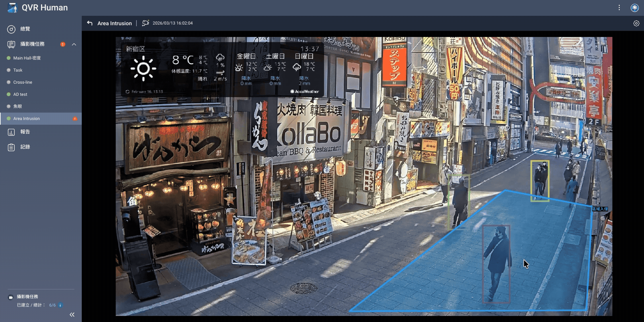Screen dimensions: 644x322
Task: Click the 區域入侵 zone label on video
Action: click(600, 209)
